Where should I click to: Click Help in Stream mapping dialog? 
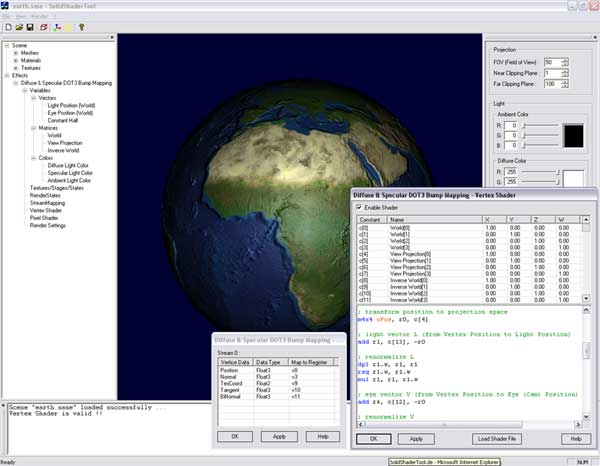(323, 437)
